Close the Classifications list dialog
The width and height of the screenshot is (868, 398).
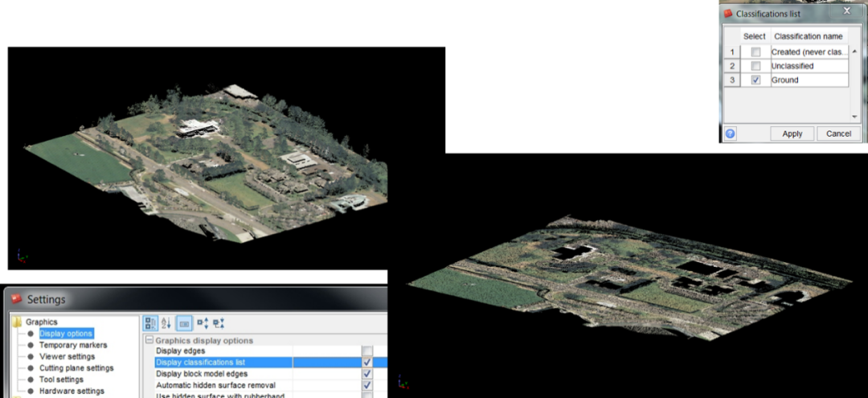[x=847, y=11]
